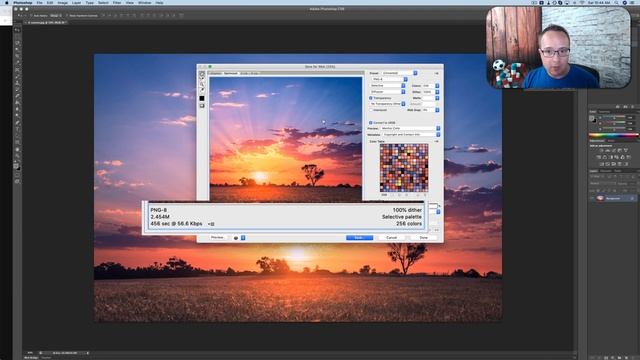Image resolution: width=640 pixels, height=360 pixels.
Task: Hide the Background layer with eye icon
Action: [592, 198]
